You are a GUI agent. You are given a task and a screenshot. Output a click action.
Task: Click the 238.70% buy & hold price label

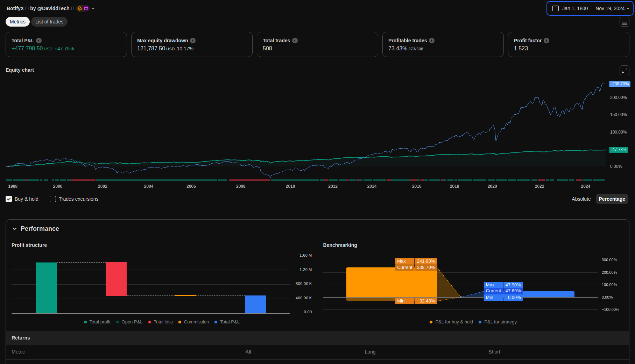coord(620,84)
